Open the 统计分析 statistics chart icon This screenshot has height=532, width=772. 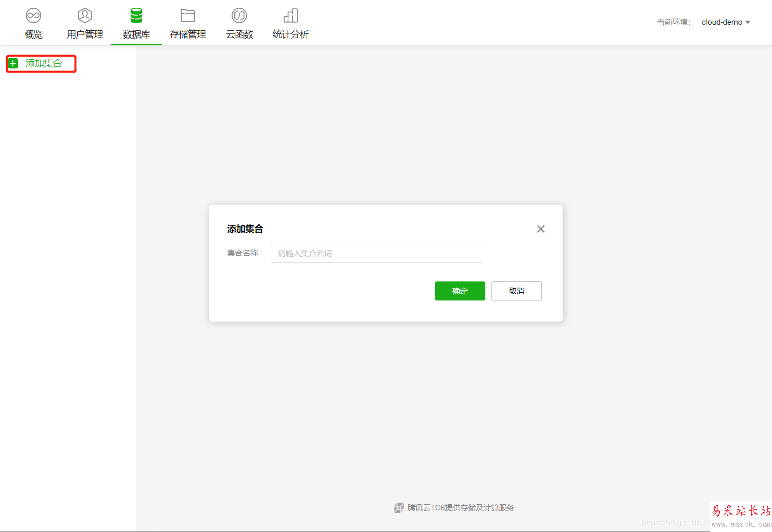click(291, 15)
